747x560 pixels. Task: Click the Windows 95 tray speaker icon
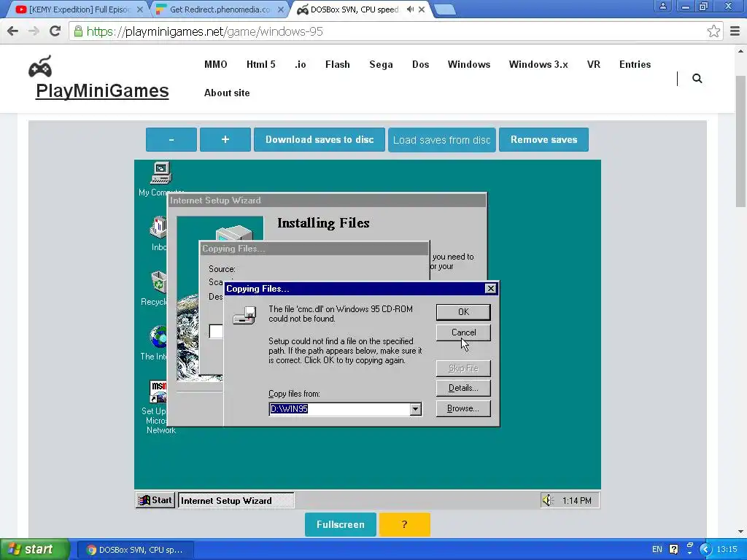point(547,500)
